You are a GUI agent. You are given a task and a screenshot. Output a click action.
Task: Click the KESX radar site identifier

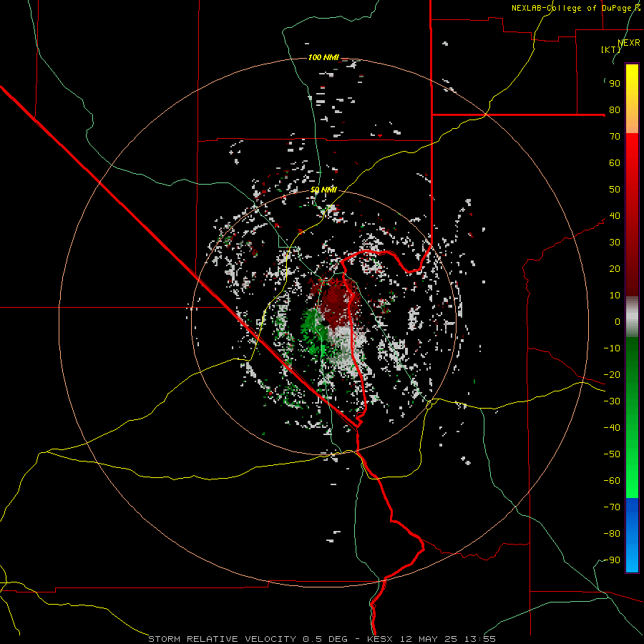380,639
